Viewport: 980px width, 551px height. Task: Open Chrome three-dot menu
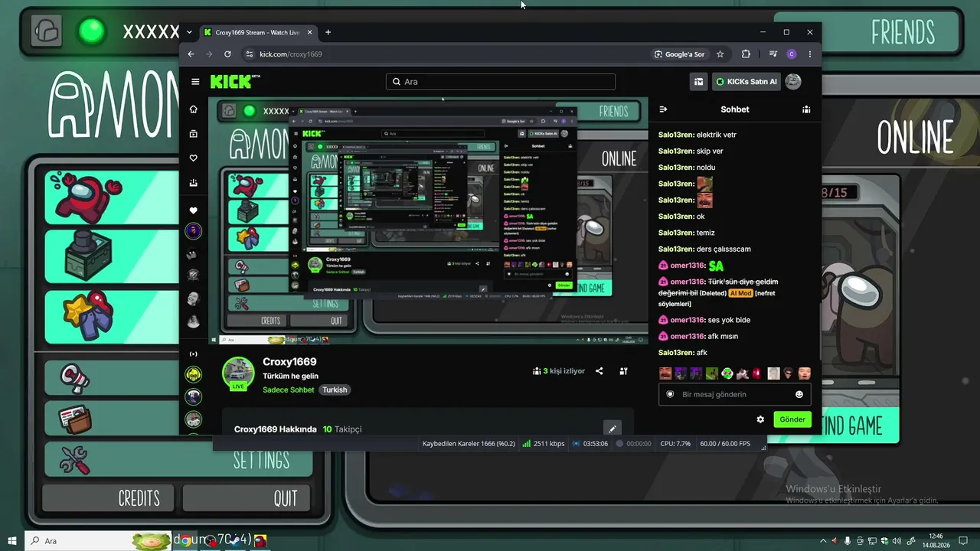click(x=810, y=54)
